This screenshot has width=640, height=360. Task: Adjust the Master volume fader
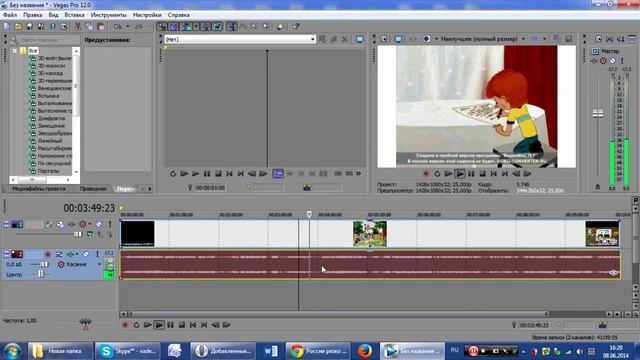pyautogui.click(x=598, y=113)
